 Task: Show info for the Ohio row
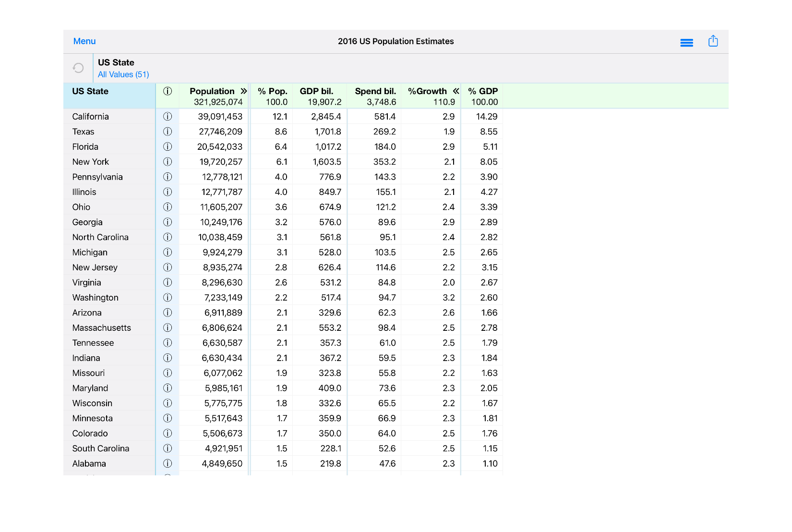pyautogui.click(x=168, y=207)
